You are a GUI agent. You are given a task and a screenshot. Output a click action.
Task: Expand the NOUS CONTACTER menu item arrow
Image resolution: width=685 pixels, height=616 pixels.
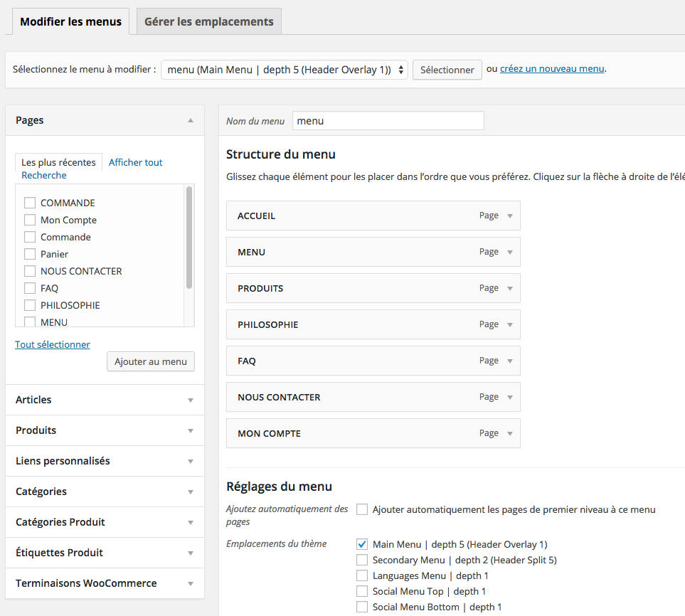point(510,397)
